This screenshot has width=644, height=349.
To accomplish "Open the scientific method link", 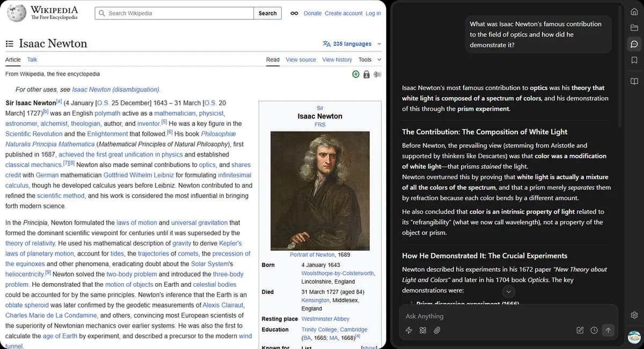I will pyautogui.click(x=61, y=196).
